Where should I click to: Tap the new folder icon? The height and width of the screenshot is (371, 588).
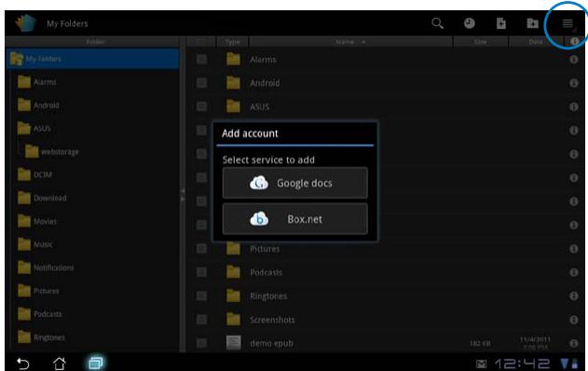pyautogui.click(x=532, y=23)
